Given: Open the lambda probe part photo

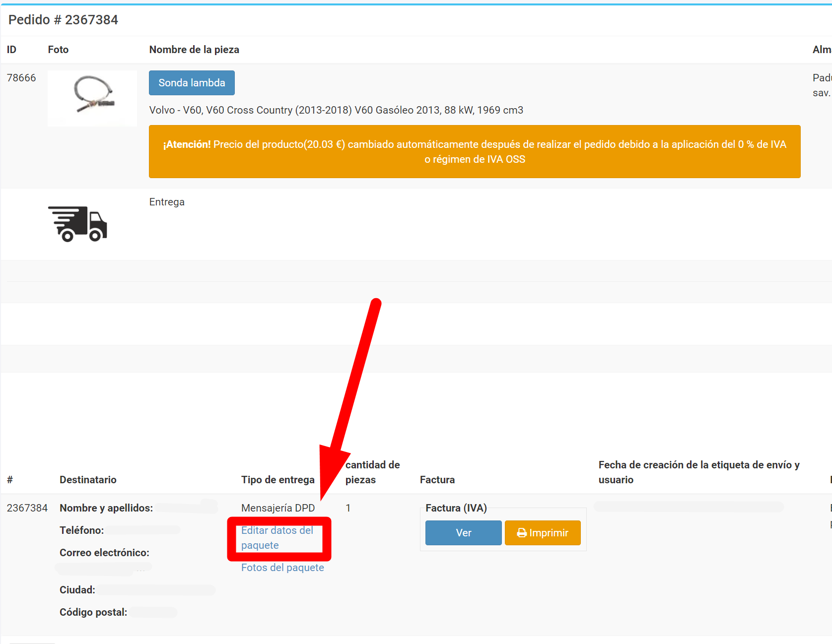Looking at the screenshot, I should [92, 98].
